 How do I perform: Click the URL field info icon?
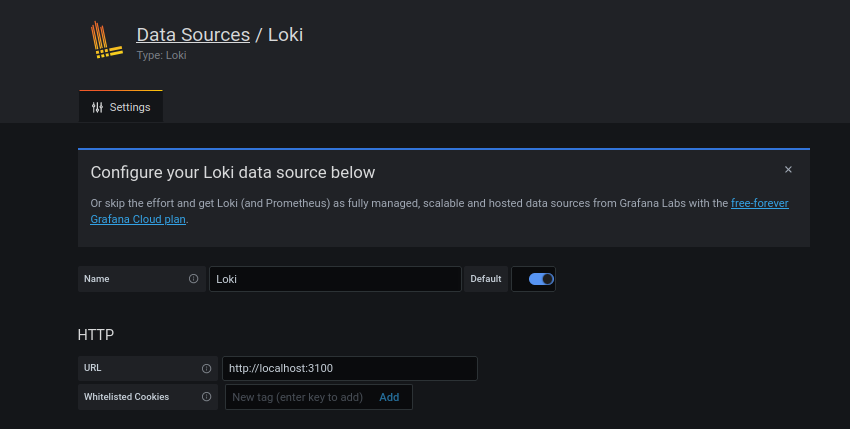click(x=207, y=368)
